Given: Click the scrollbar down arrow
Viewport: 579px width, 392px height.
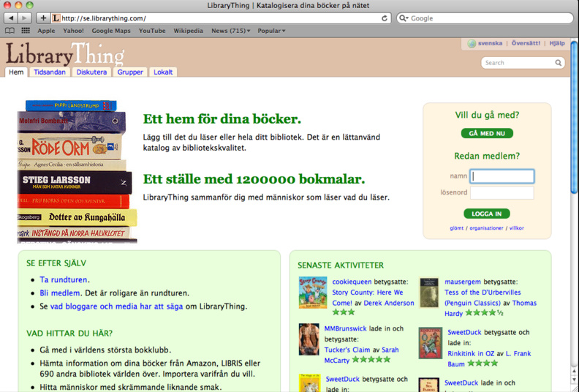Looking at the screenshot, I should (574, 380).
